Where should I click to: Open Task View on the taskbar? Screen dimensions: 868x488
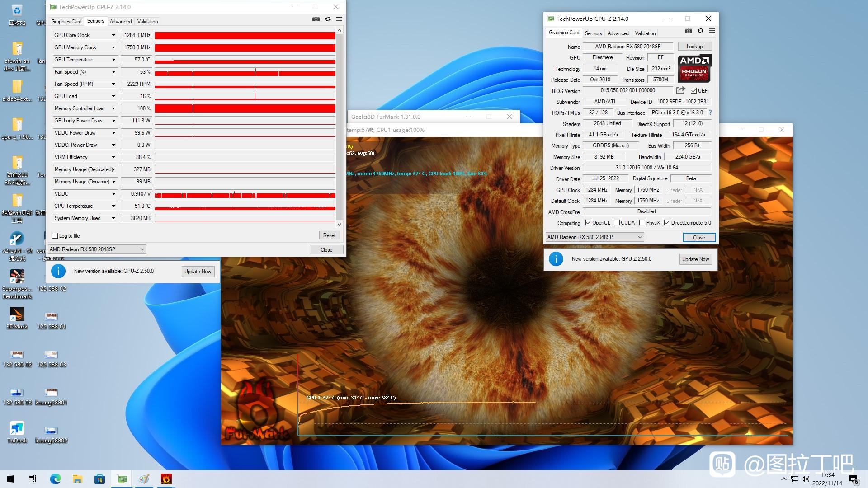[x=33, y=479]
